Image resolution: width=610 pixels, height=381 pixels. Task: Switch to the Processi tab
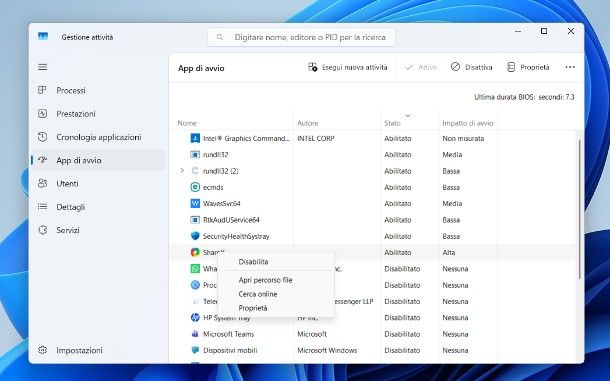[99, 90]
